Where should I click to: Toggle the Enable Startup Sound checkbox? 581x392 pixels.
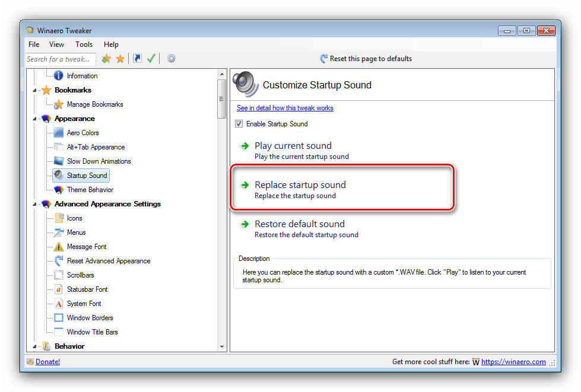point(239,123)
